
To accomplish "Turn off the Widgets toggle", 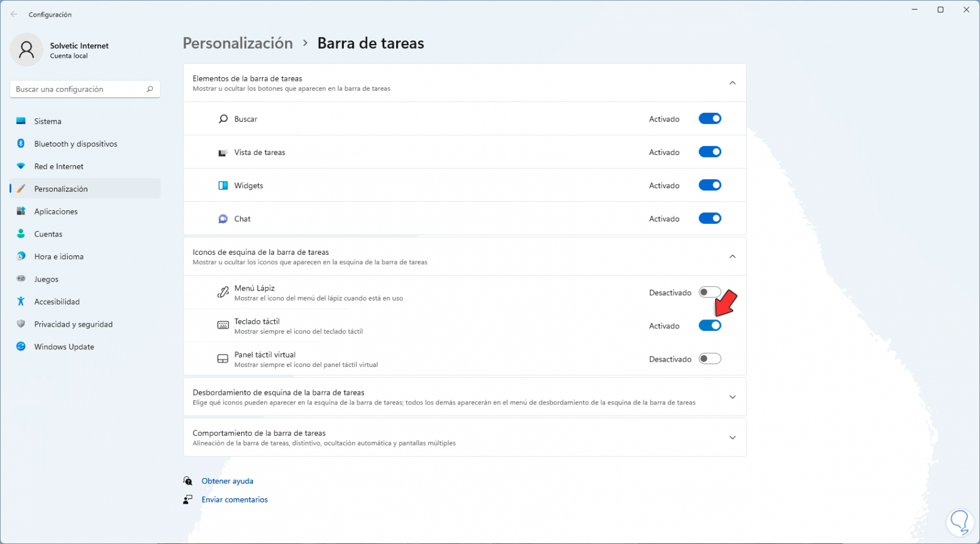I will pos(710,185).
